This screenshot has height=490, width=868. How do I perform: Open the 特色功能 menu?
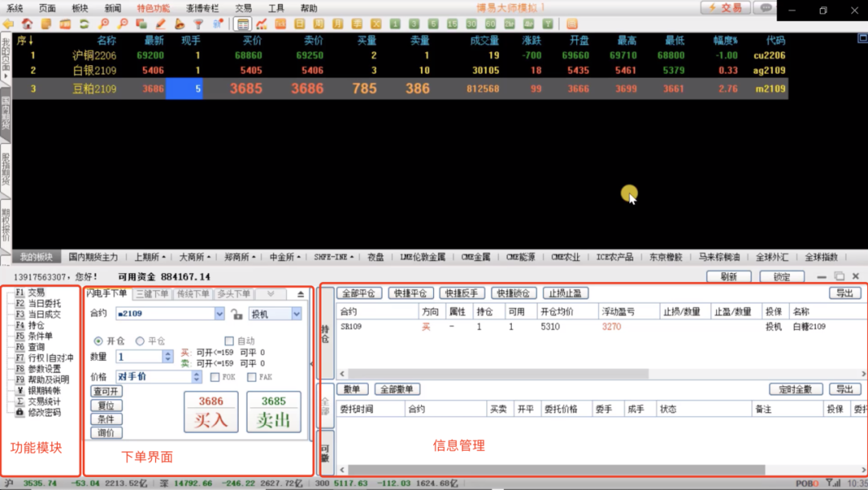[x=153, y=8]
